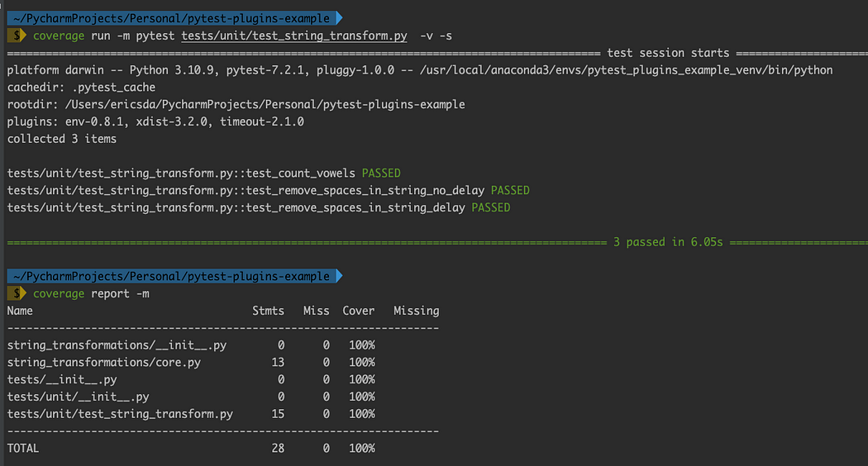
Task: Click 'report -m' in the second command
Action: (x=120, y=294)
